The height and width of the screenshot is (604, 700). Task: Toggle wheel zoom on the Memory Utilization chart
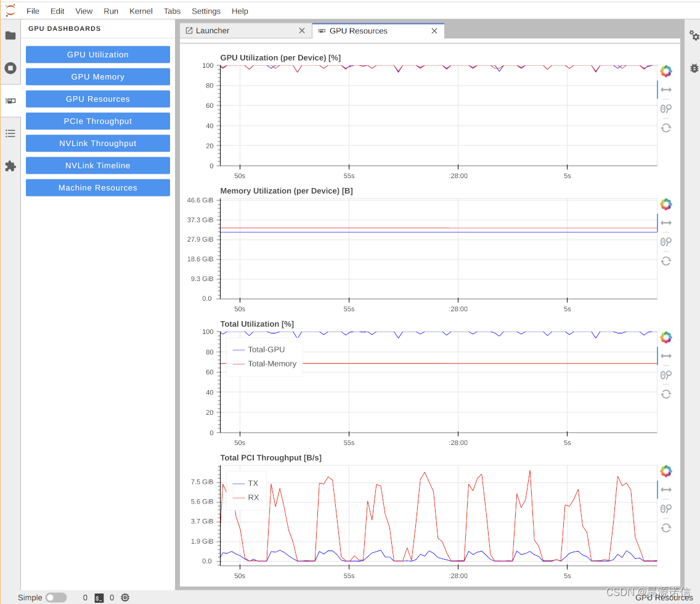[665, 242]
